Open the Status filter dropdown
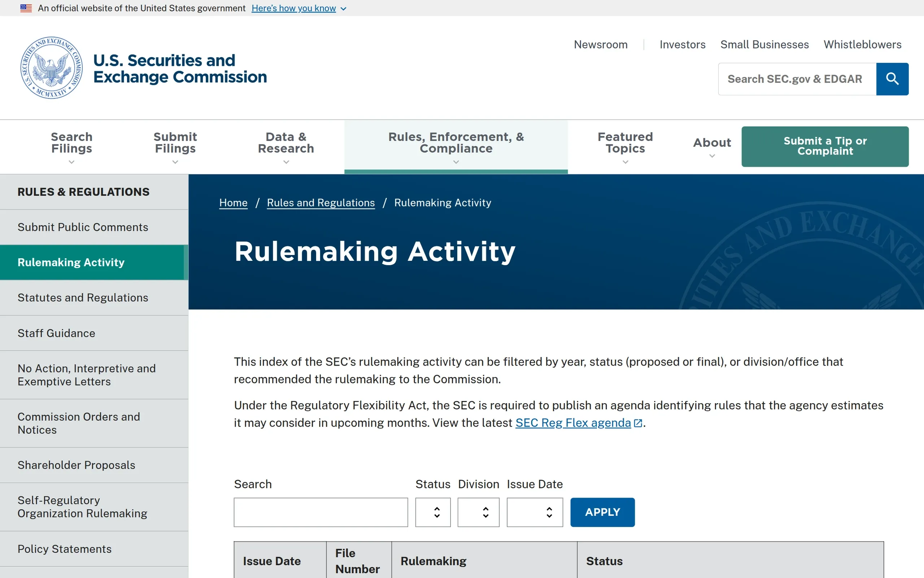Viewport: 924px width, 578px height. [x=433, y=512]
